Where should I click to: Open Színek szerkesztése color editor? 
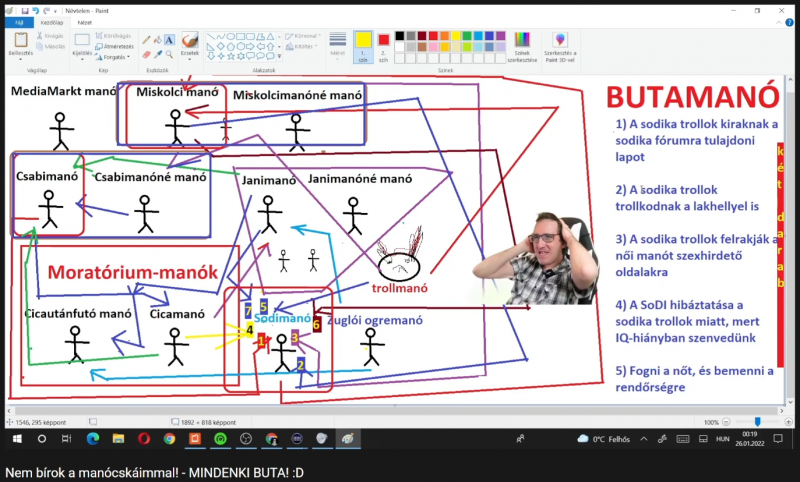(x=522, y=47)
